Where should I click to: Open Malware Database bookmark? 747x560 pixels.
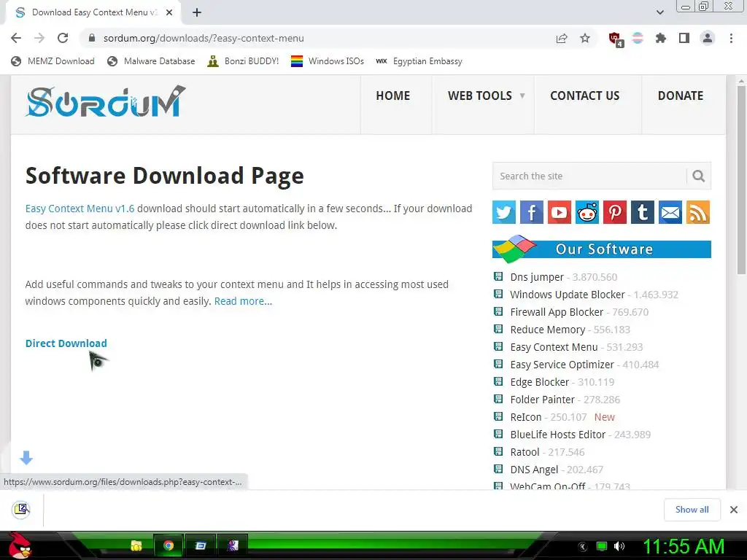click(151, 61)
